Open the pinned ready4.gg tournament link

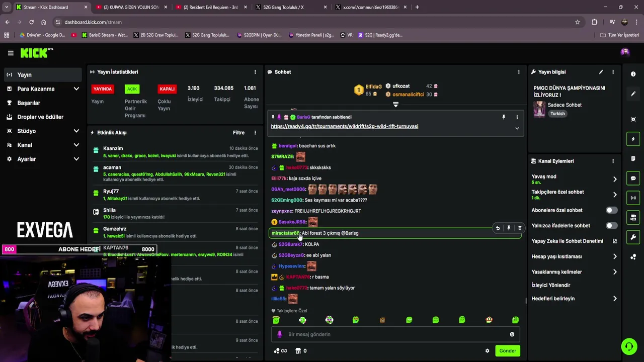[x=345, y=126]
